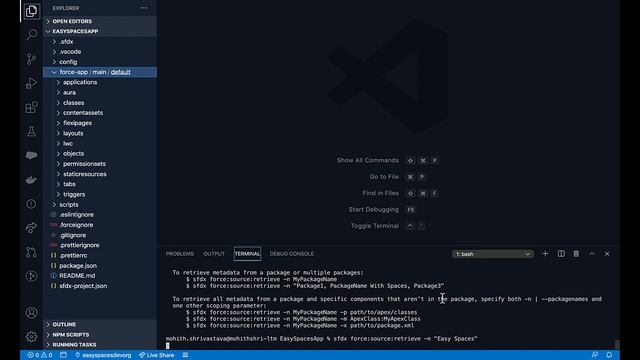Image resolution: width=640 pixels, height=360 pixels.
Task: Open the .prettierignore file
Action: point(100,245)
